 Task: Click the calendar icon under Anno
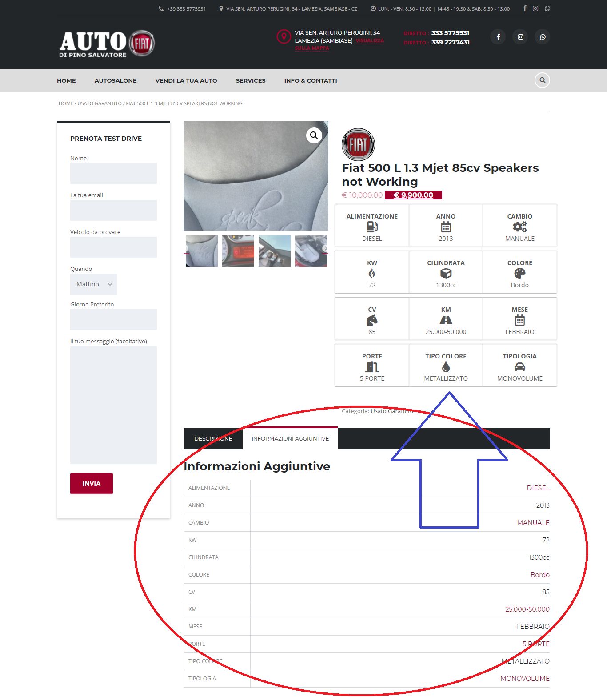446,227
